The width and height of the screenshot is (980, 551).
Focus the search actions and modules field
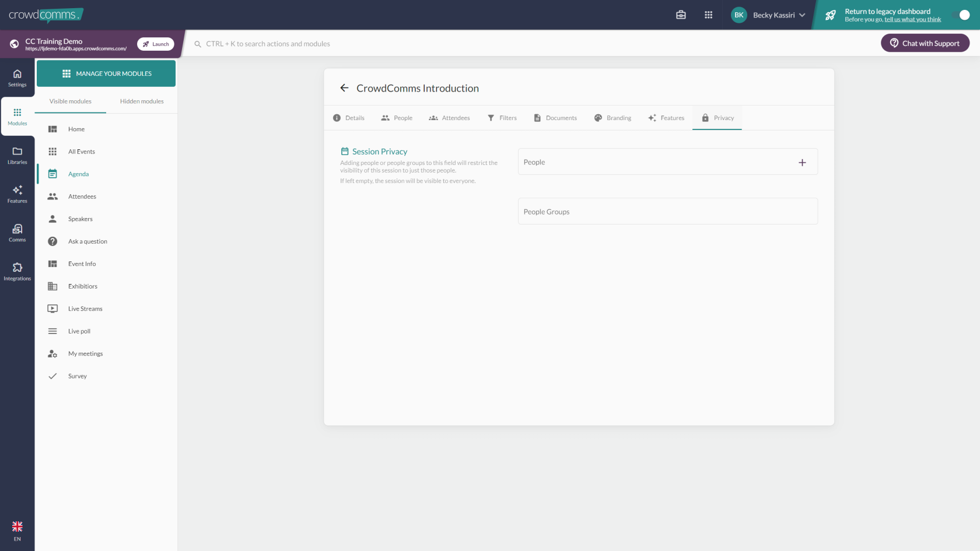(x=268, y=44)
